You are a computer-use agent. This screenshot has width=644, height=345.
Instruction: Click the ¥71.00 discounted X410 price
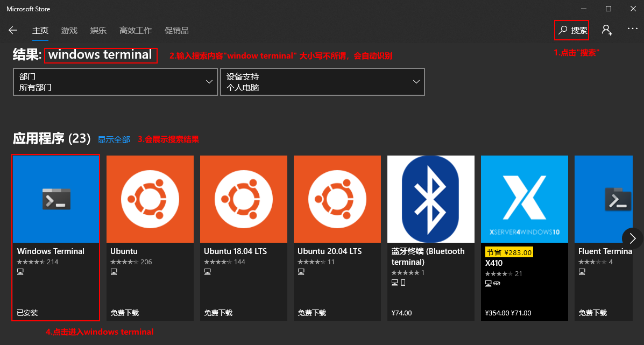pos(521,313)
